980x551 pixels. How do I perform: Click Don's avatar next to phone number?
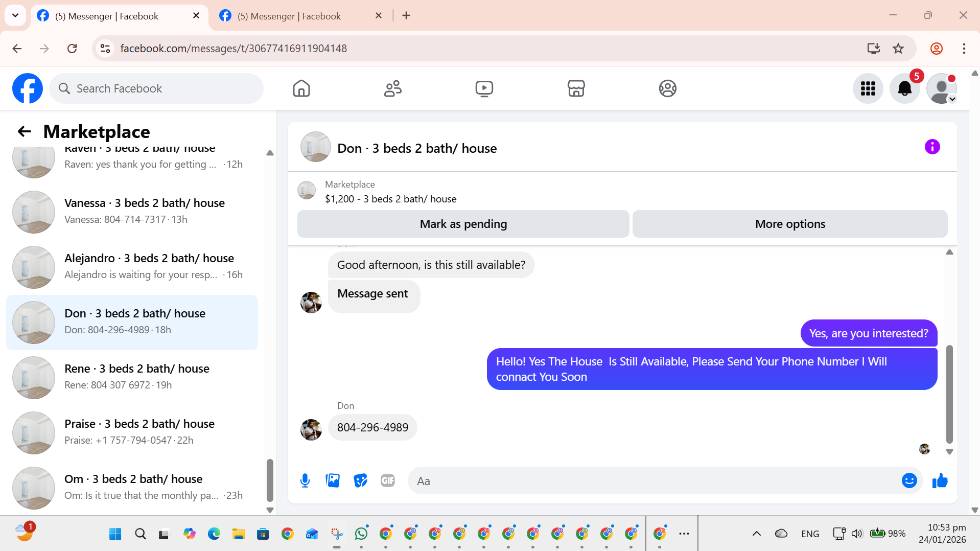[311, 430]
